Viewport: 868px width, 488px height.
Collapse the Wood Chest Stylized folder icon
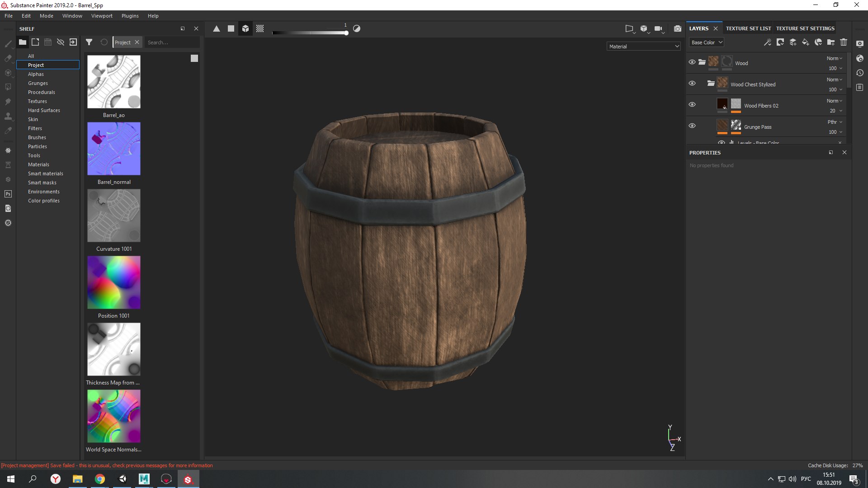click(711, 83)
